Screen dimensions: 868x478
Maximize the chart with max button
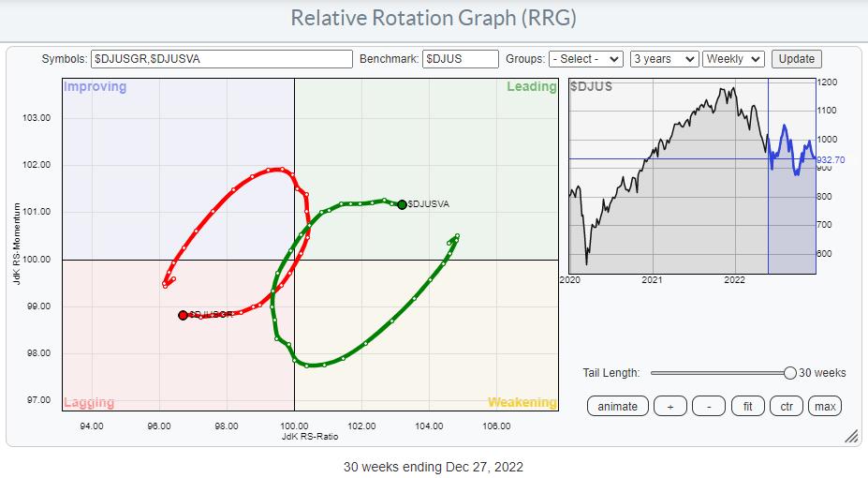(x=825, y=406)
